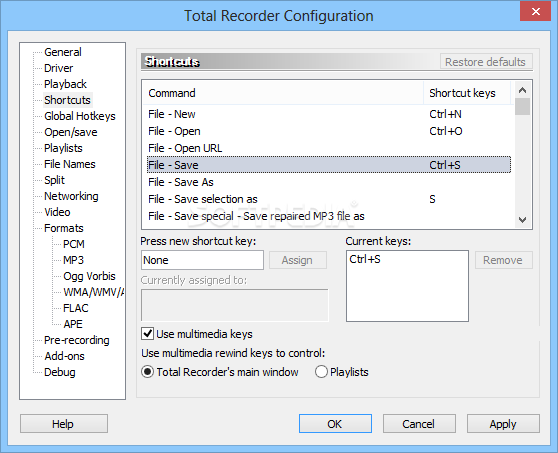Select File Names category

(70, 164)
